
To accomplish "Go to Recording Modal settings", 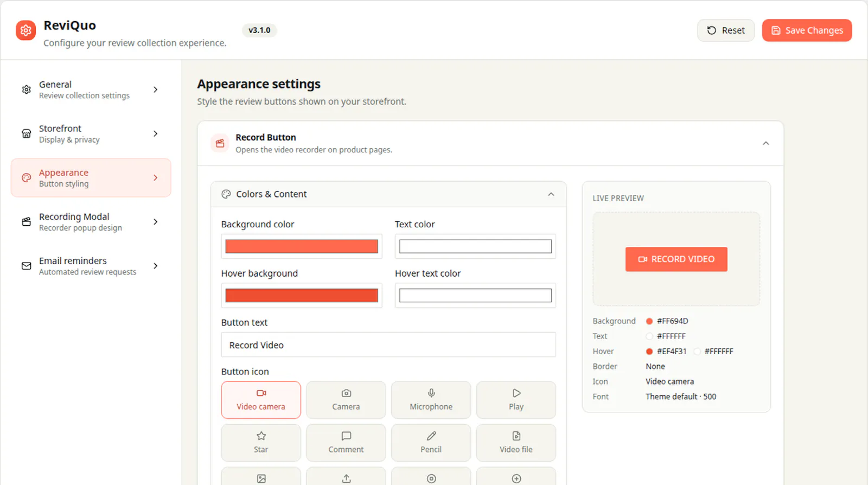I will point(91,222).
